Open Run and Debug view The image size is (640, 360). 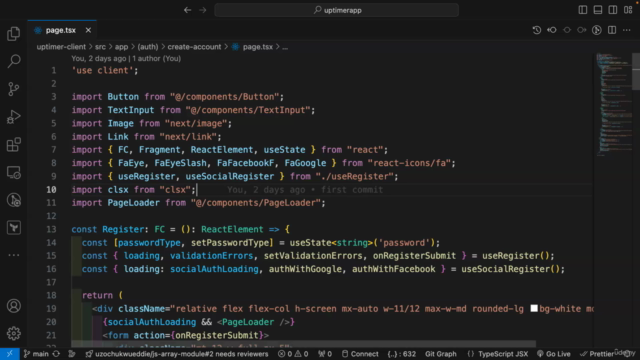coord(13,117)
